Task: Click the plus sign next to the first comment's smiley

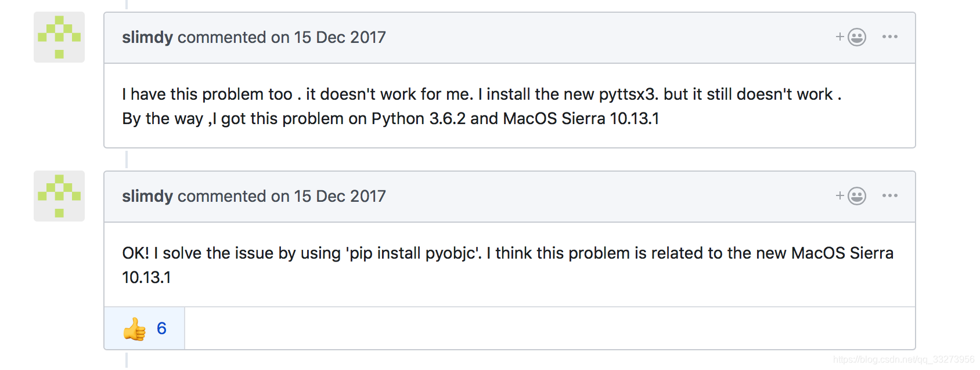Action: coord(840,37)
